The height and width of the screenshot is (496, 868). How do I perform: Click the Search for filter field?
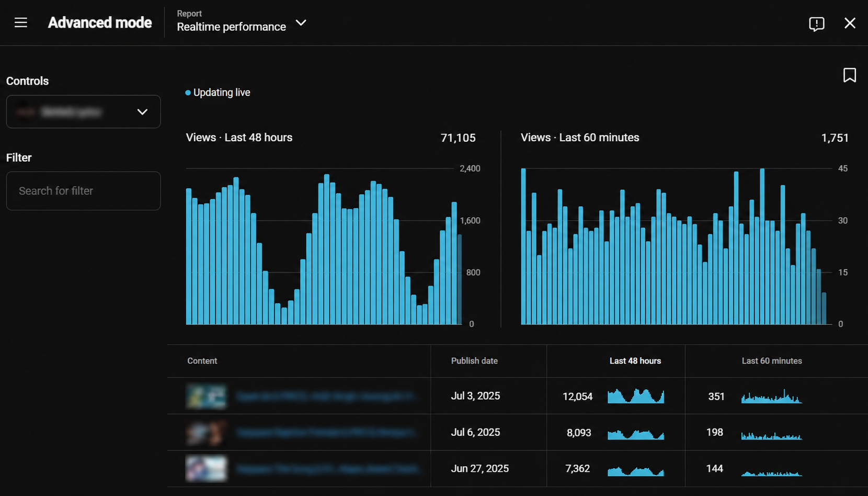coord(83,191)
